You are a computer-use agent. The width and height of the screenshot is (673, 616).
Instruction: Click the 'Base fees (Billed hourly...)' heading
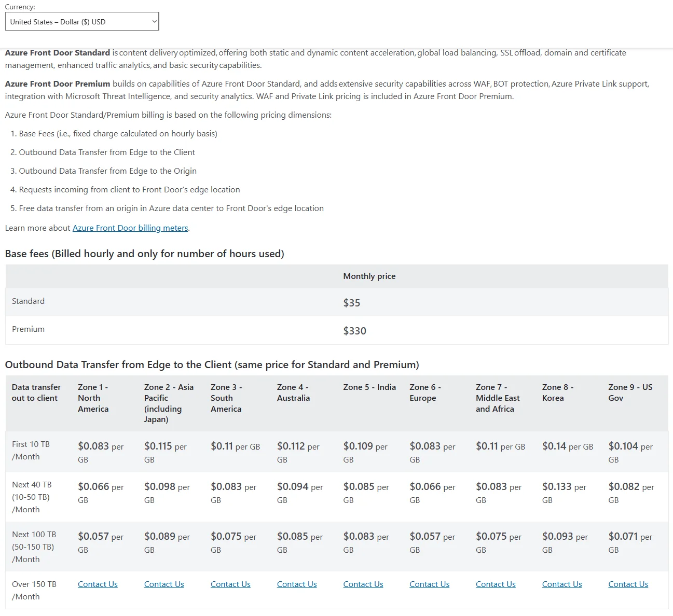145,254
